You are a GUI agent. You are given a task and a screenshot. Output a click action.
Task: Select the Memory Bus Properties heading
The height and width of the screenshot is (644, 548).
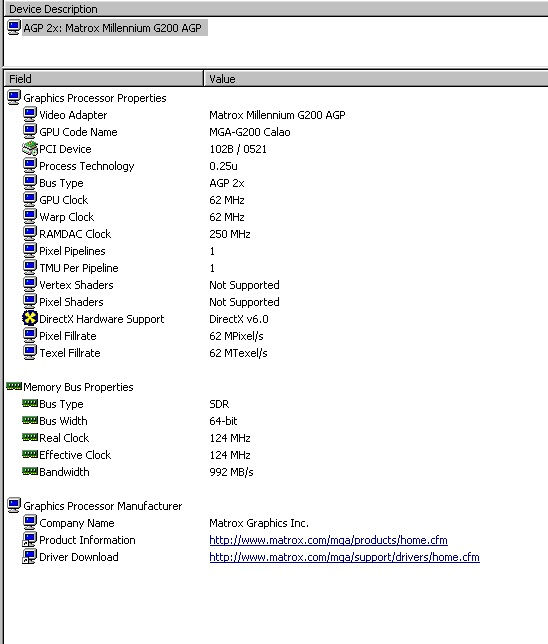pyautogui.click(x=78, y=387)
